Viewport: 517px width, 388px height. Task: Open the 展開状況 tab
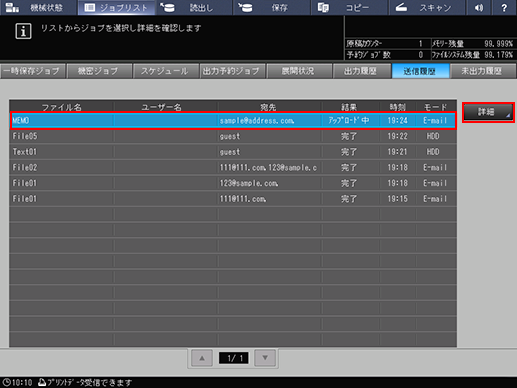pyautogui.click(x=298, y=71)
